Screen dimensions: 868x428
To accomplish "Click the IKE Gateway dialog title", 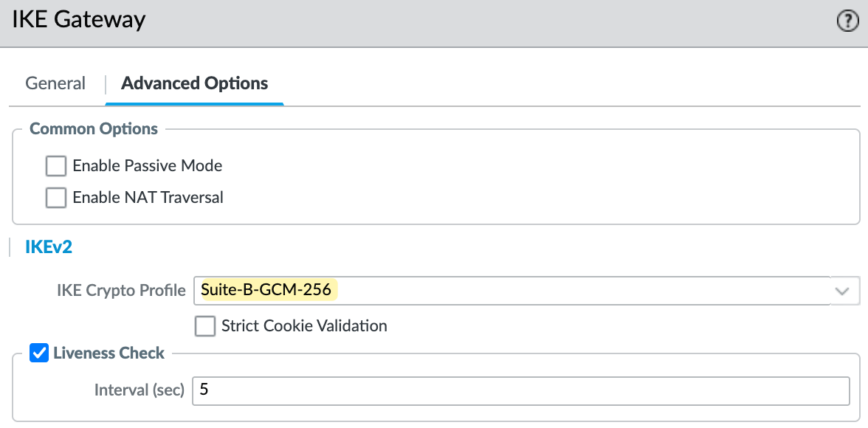I will (x=79, y=19).
